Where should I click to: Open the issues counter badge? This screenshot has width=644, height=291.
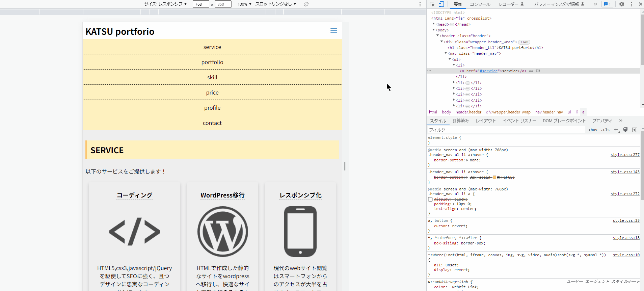tap(607, 4)
